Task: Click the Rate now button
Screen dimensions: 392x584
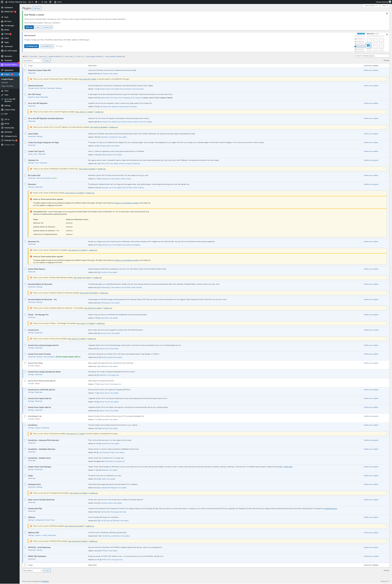Action: [x=29, y=27]
